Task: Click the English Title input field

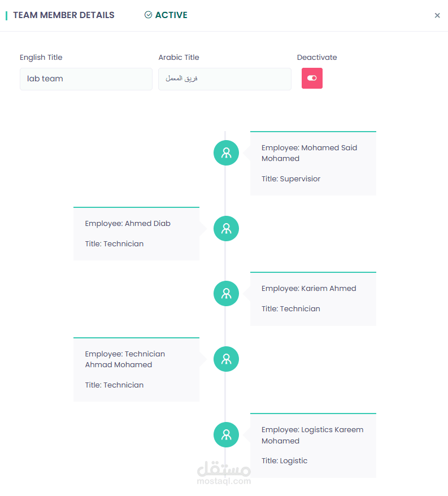Action: click(86, 79)
